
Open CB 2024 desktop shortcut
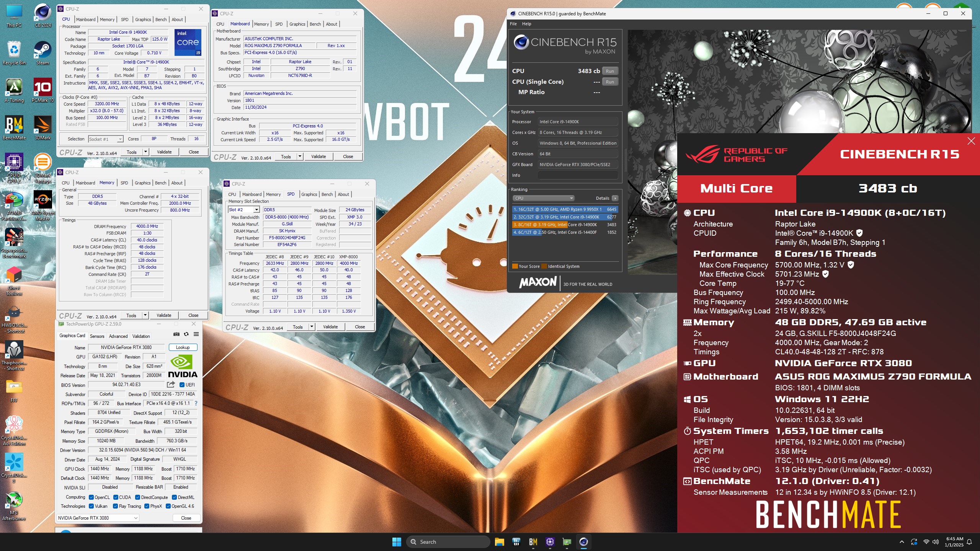pyautogui.click(x=42, y=16)
